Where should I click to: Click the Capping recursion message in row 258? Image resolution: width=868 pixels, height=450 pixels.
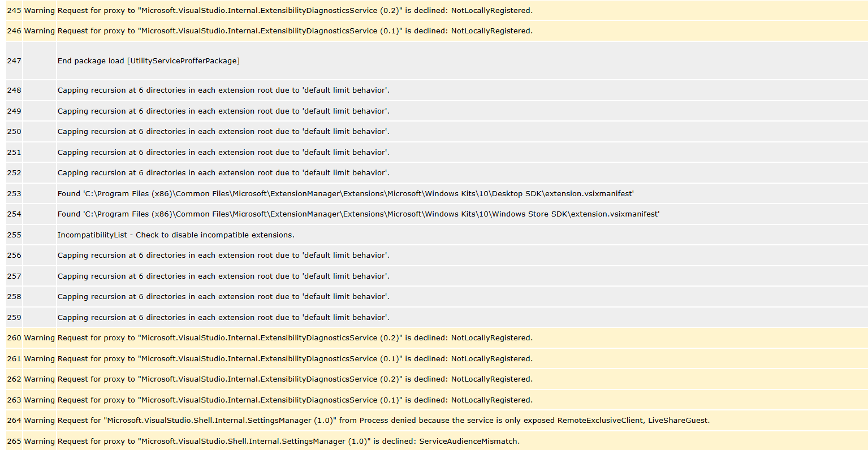tap(223, 297)
